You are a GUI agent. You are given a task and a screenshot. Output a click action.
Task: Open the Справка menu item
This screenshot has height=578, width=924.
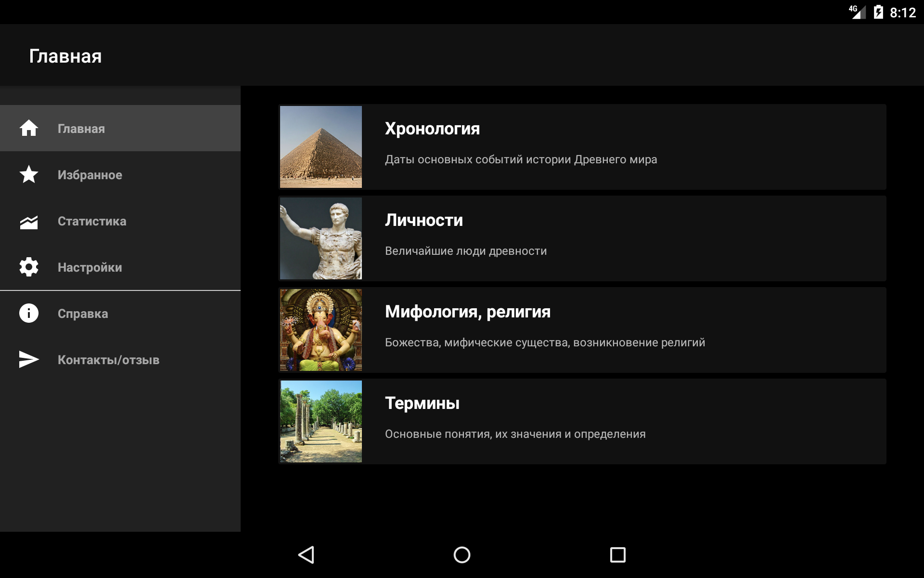[x=120, y=313]
